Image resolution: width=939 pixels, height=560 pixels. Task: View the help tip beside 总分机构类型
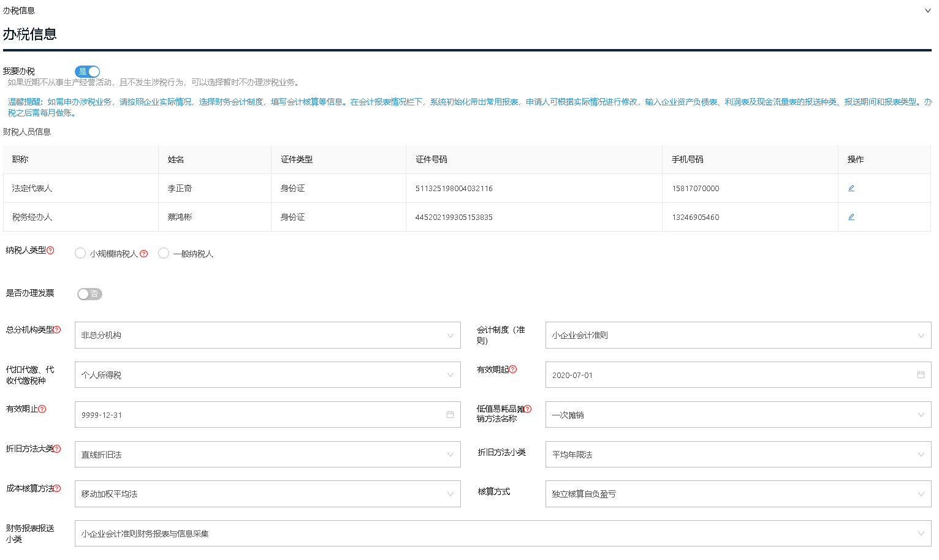[x=56, y=329]
